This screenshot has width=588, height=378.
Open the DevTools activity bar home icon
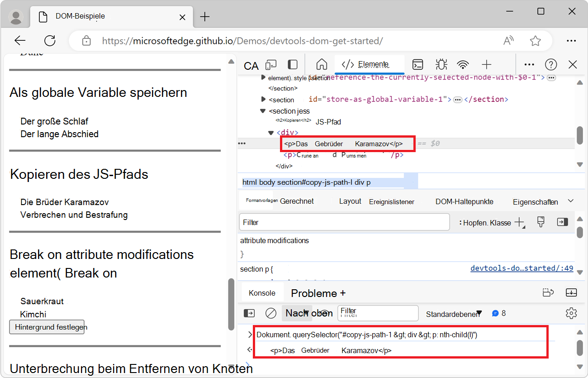(322, 64)
